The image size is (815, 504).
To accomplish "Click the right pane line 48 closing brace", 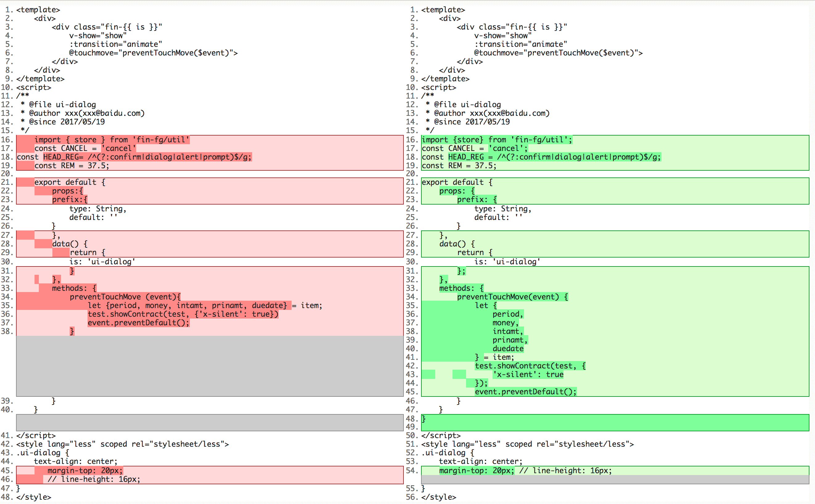I will click(x=424, y=419).
